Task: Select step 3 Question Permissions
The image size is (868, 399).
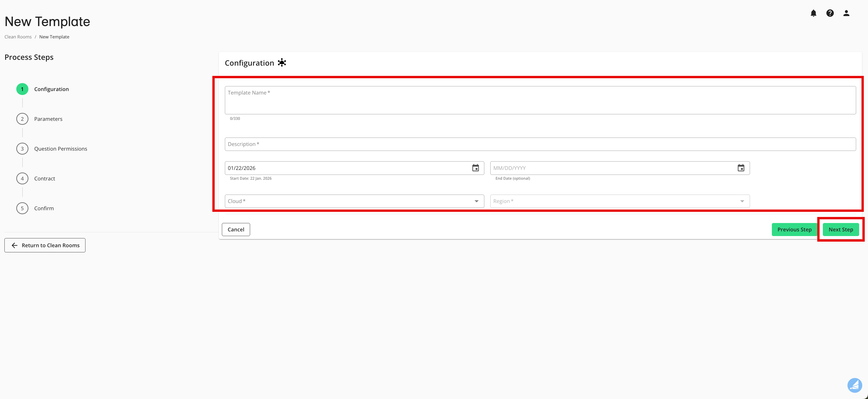Action: (61, 148)
